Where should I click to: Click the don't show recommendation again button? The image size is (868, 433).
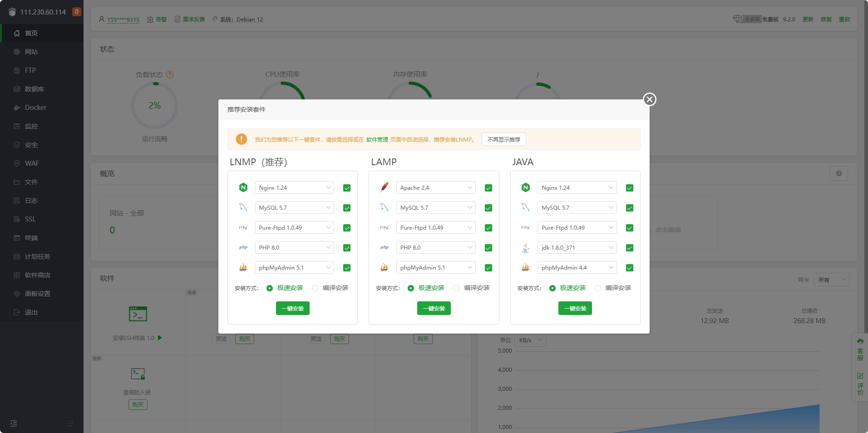coord(503,139)
